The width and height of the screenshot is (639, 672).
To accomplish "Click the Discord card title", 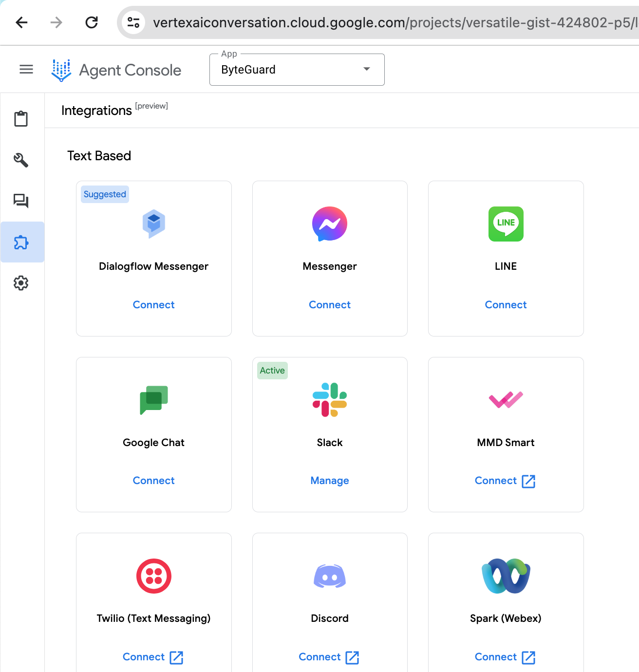I will point(330,618).
